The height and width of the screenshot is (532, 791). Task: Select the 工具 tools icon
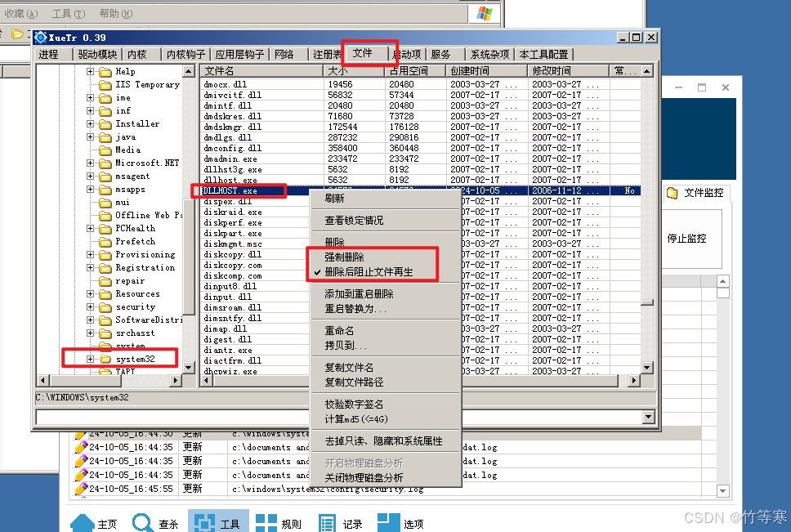click(206, 523)
